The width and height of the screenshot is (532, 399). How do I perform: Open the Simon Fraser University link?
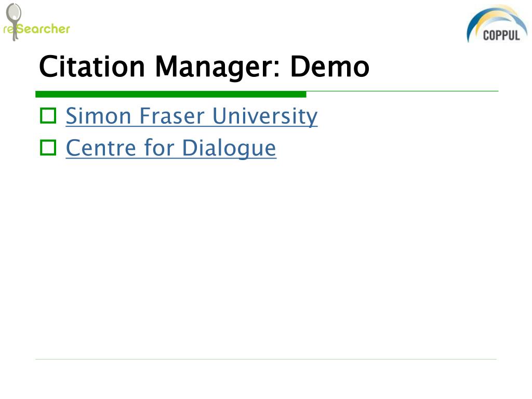point(192,116)
